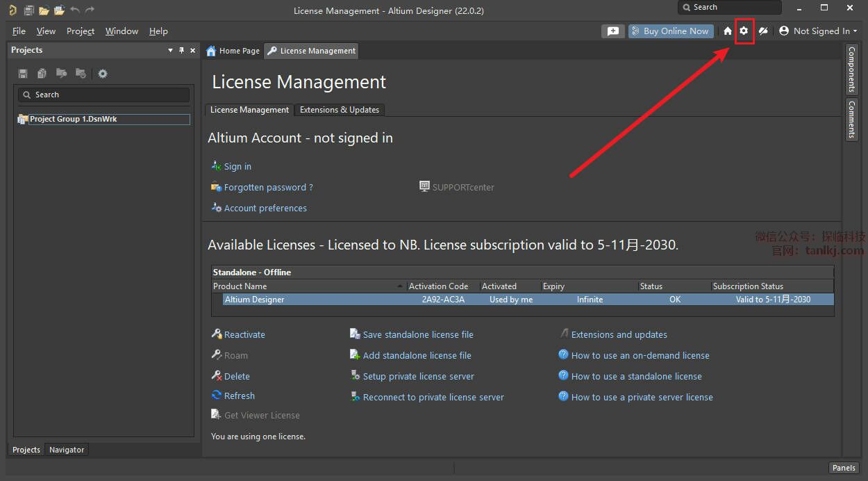Screen dimensions: 868x481
Task: Click Save All icon in quick access bar
Action: pos(28,10)
